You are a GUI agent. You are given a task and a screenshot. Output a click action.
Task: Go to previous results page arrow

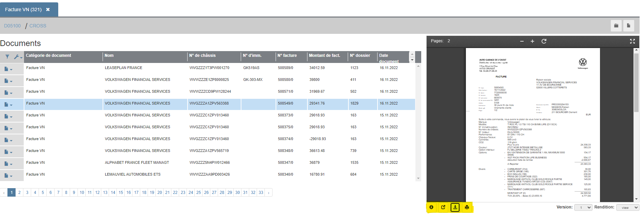[x=4, y=193]
